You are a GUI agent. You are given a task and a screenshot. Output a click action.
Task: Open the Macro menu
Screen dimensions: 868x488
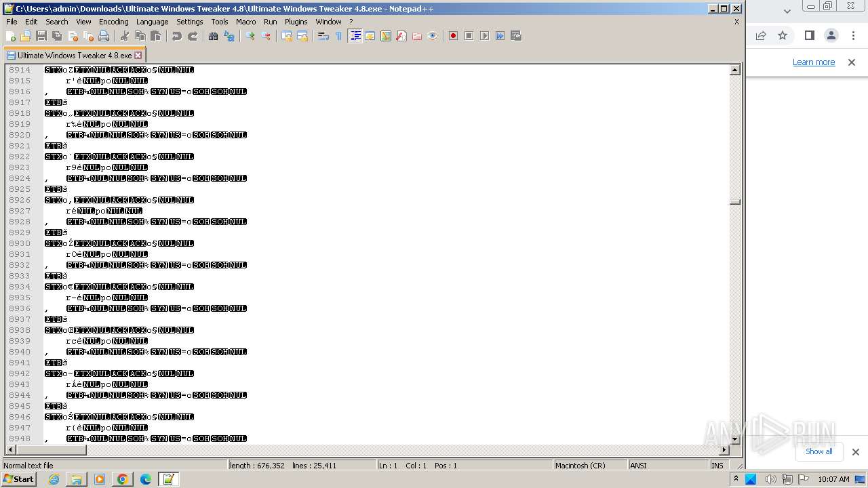(246, 22)
